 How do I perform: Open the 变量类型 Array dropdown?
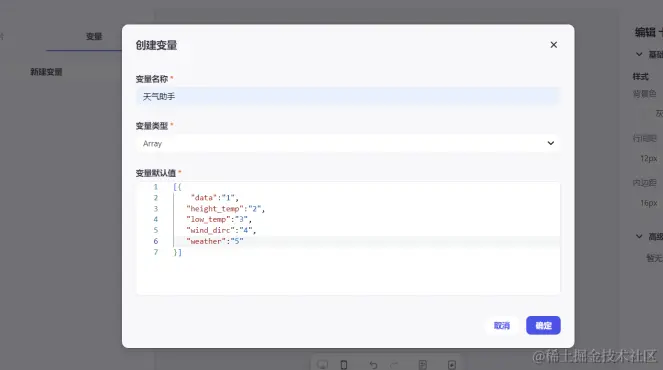coord(348,143)
